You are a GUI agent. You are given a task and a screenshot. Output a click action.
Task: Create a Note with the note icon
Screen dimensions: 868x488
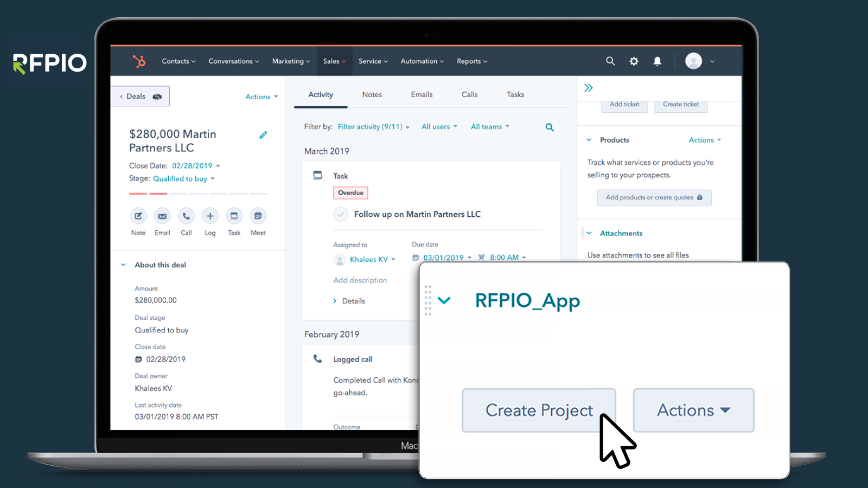click(138, 216)
